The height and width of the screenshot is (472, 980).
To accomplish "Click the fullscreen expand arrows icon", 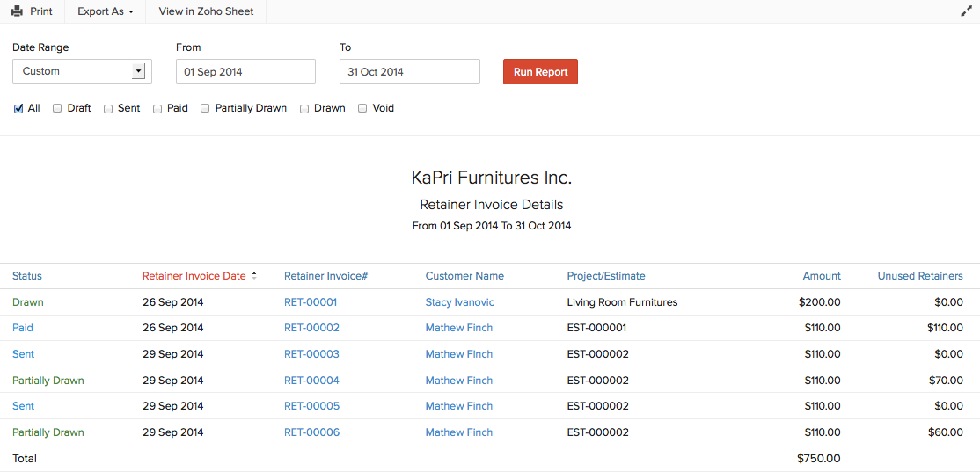I will 966,11.
